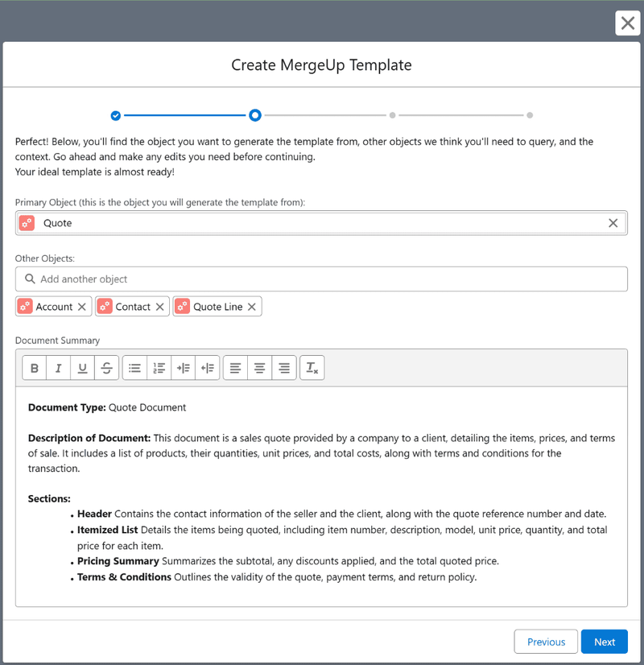This screenshot has height=665, width=644.
Task: Remove the Account object pill
Action: (x=82, y=307)
